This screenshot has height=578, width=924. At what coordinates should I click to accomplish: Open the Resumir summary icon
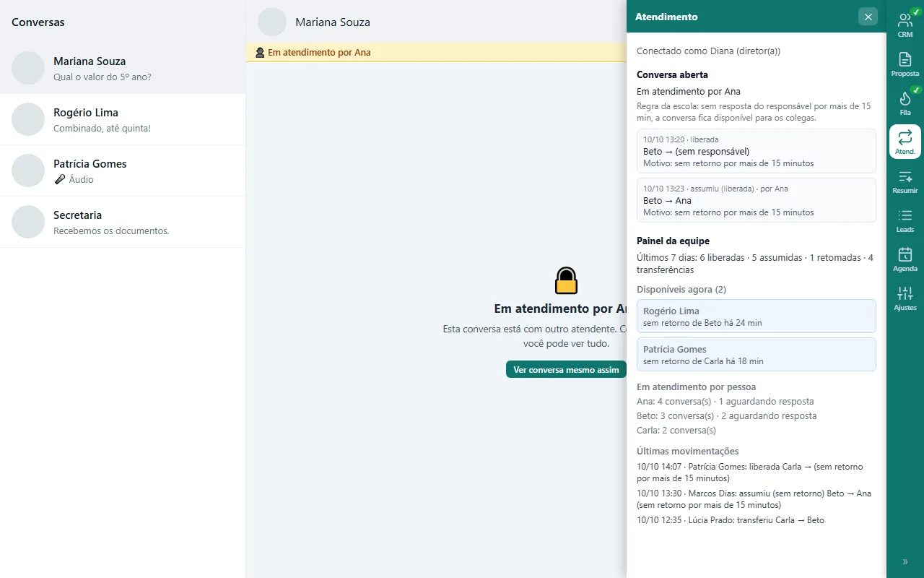[905, 181]
